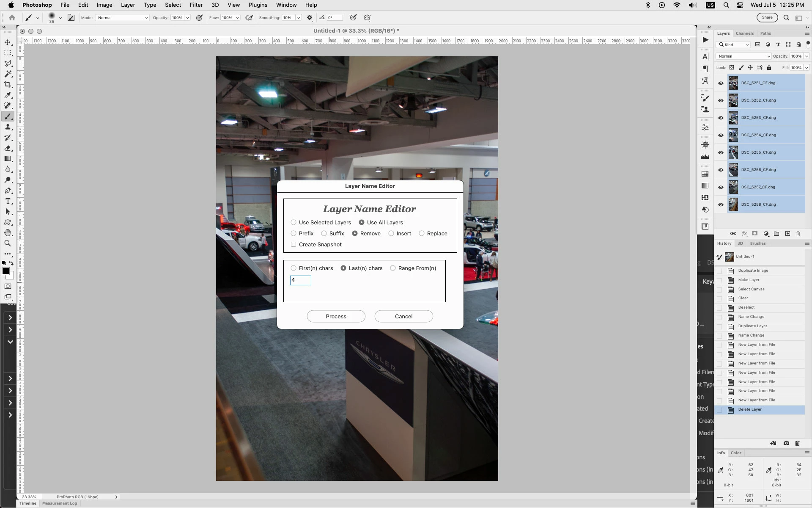Switch to the Channels tab
Screen dimensions: 812x508
pos(744,33)
